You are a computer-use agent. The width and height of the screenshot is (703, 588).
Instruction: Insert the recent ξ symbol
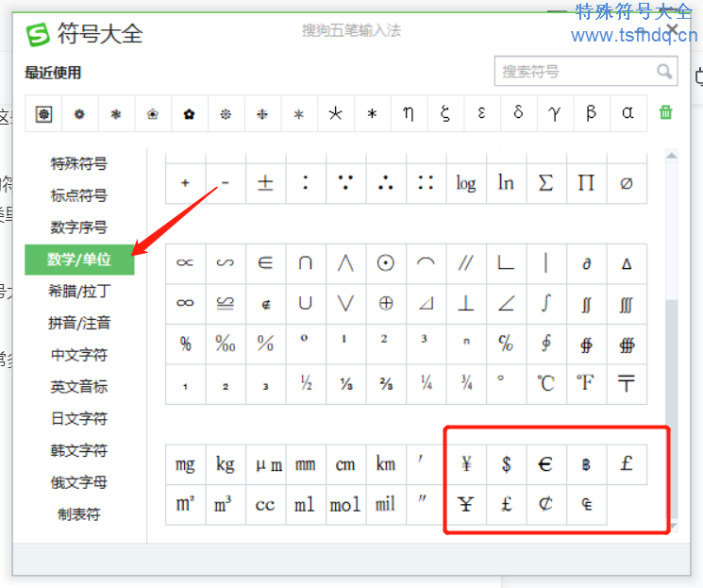coord(445,113)
